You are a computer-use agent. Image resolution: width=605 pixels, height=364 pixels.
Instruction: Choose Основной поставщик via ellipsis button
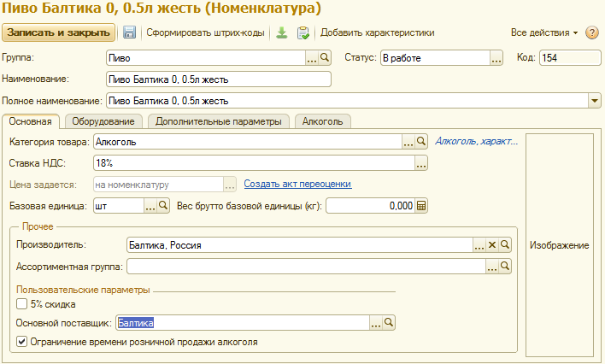[376, 323]
